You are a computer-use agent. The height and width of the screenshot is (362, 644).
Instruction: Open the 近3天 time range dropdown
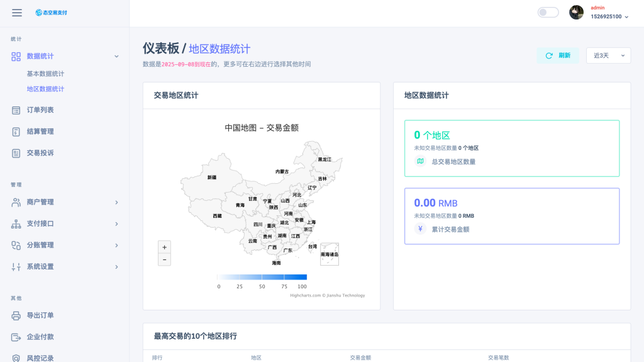(609, 55)
